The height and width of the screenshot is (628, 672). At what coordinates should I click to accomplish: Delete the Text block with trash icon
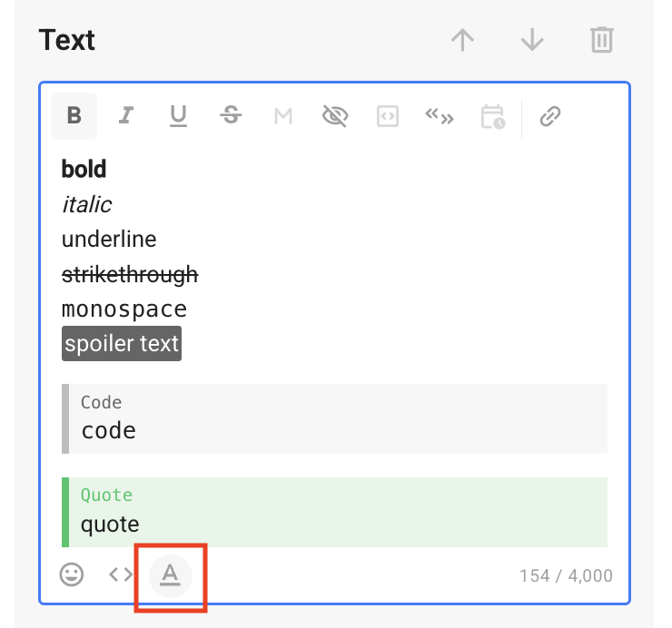(601, 41)
